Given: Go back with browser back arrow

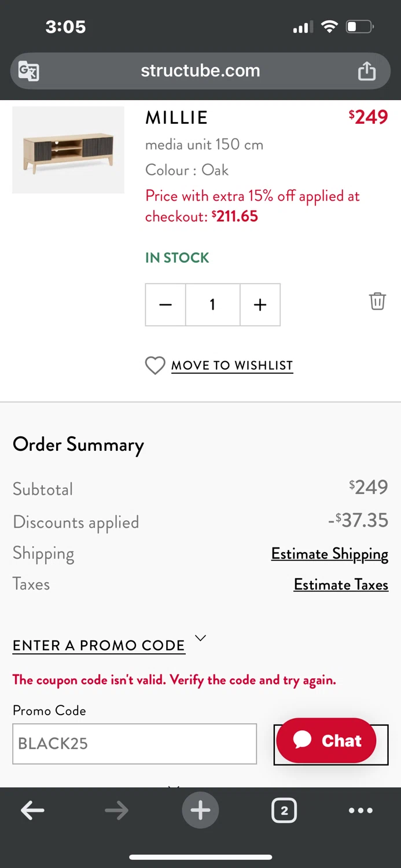Looking at the screenshot, I should click(x=33, y=811).
